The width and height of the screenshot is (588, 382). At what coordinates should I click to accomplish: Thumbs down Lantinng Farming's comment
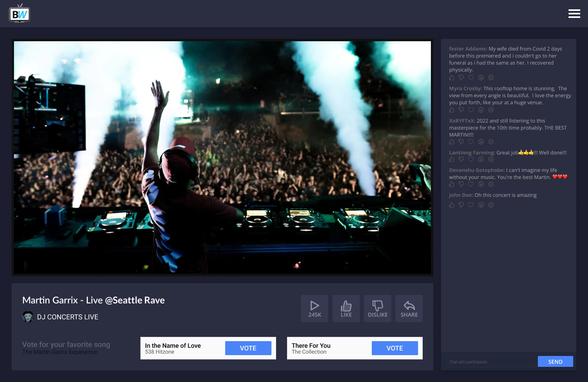461,159
